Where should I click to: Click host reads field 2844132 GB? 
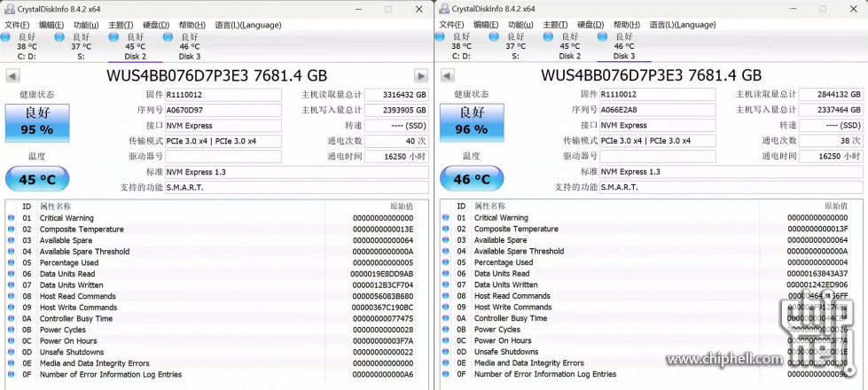click(831, 94)
